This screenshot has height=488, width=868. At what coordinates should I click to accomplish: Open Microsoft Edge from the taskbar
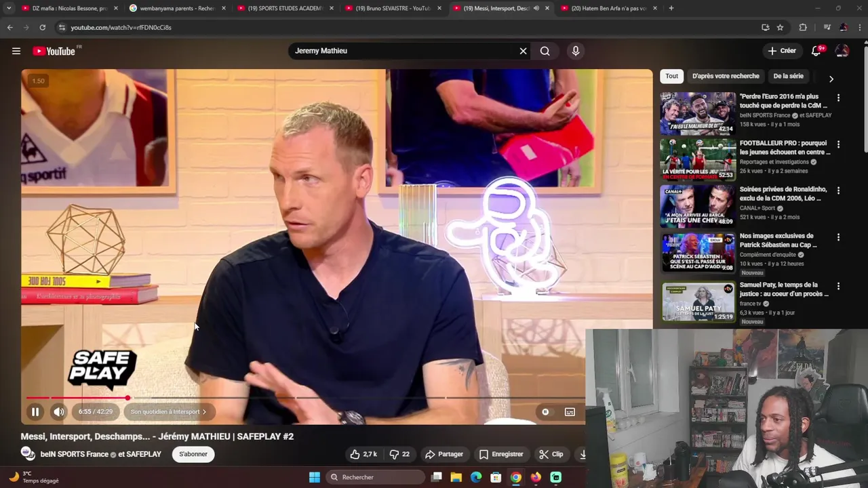coord(476,477)
